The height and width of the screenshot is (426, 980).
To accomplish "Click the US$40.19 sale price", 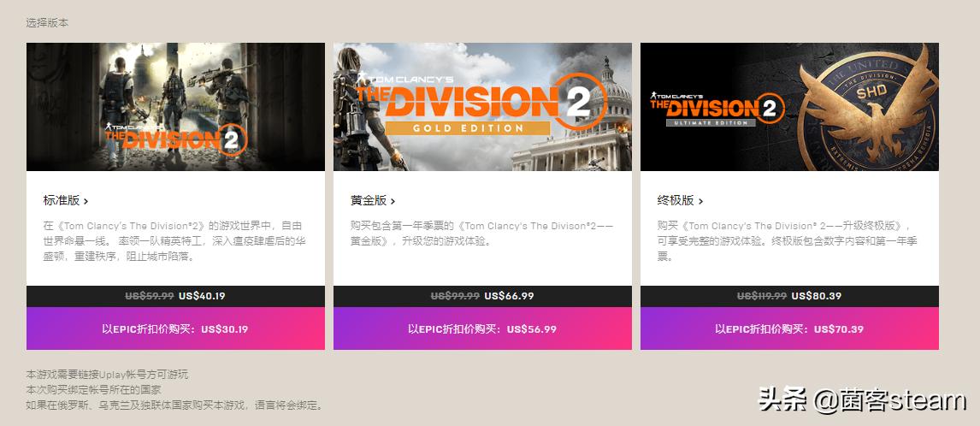I will click(x=202, y=296).
